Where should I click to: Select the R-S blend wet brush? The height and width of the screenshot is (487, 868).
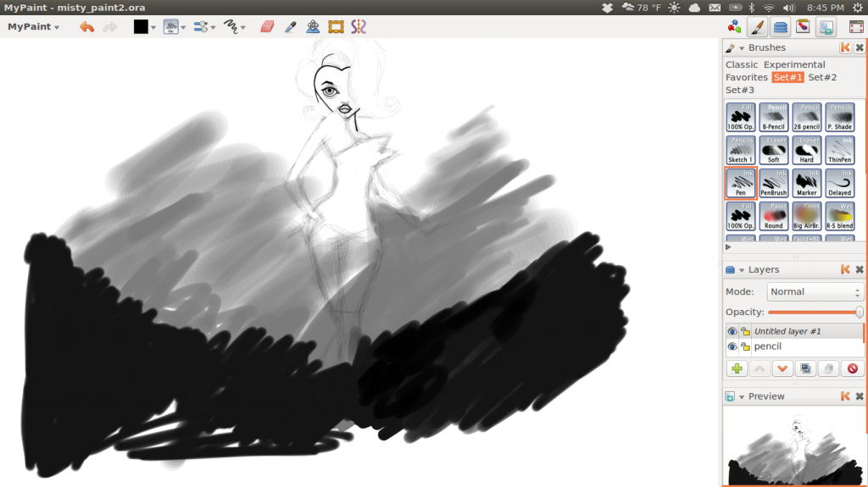point(840,216)
